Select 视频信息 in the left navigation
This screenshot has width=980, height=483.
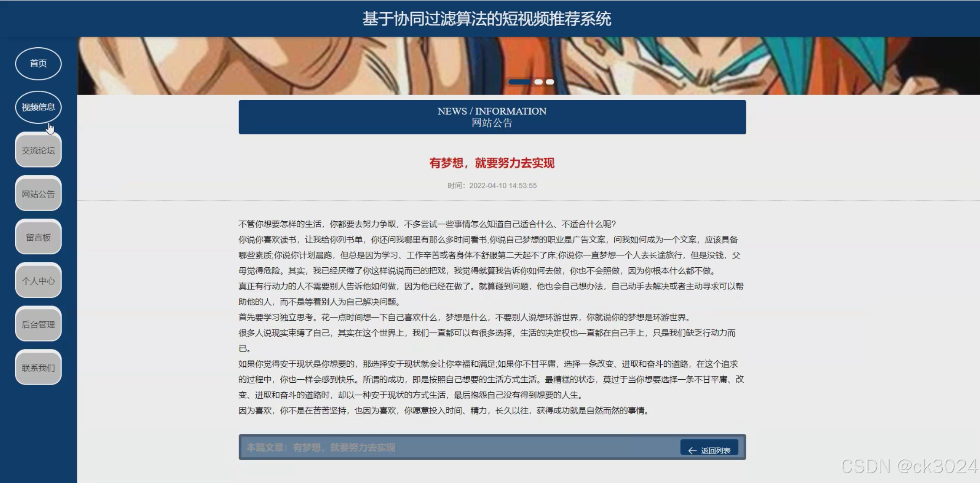[38, 107]
